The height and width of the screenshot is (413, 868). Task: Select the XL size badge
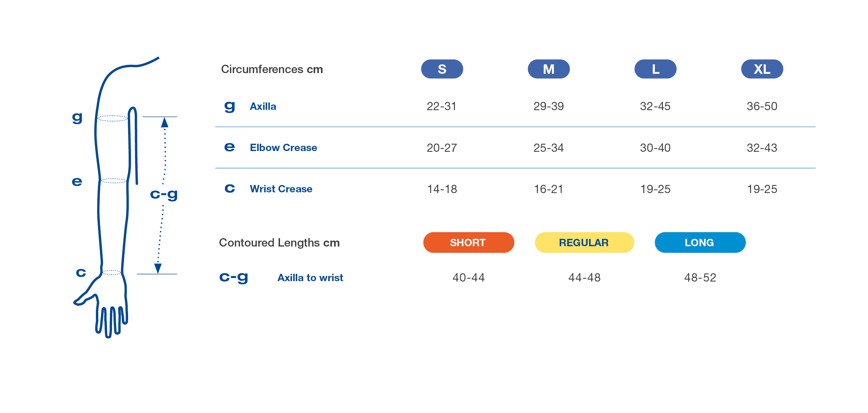(762, 69)
